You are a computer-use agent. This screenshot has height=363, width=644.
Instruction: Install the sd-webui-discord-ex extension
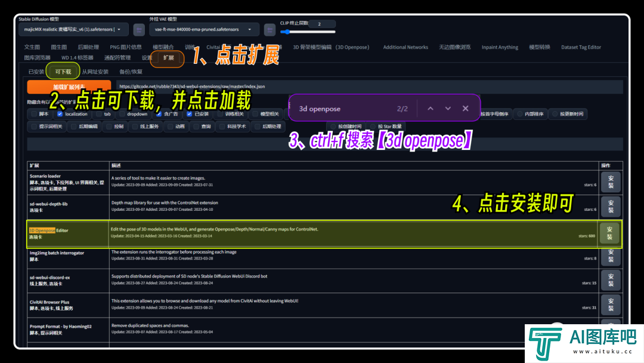pyautogui.click(x=611, y=280)
